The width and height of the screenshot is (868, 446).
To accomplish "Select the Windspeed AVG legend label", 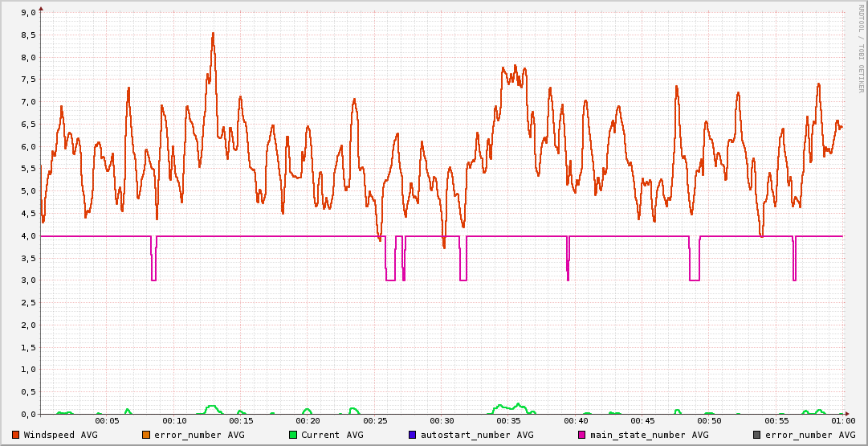I will point(60,435).
